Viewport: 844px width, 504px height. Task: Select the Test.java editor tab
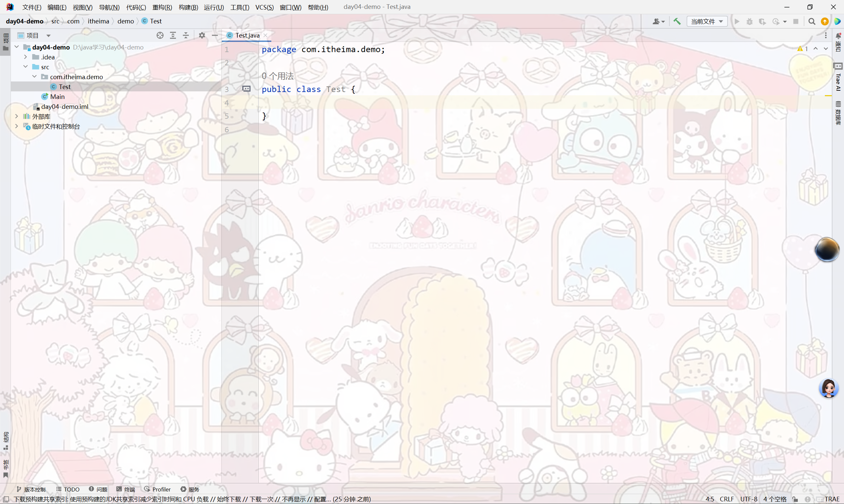tap(247, 35)
